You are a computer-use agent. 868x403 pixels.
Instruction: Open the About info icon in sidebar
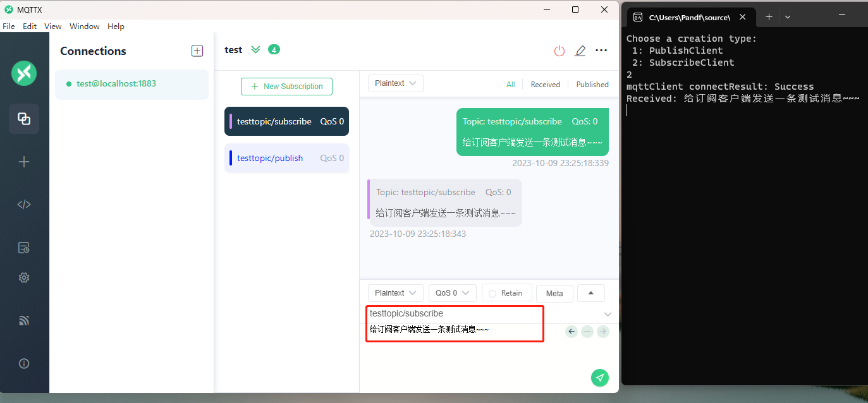tap(24, 364)
